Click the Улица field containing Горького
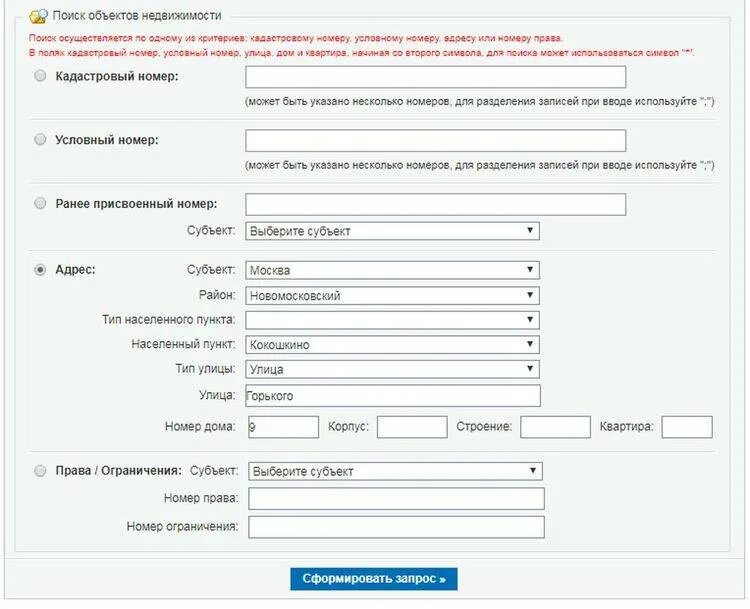 click(x=392, y=396)
